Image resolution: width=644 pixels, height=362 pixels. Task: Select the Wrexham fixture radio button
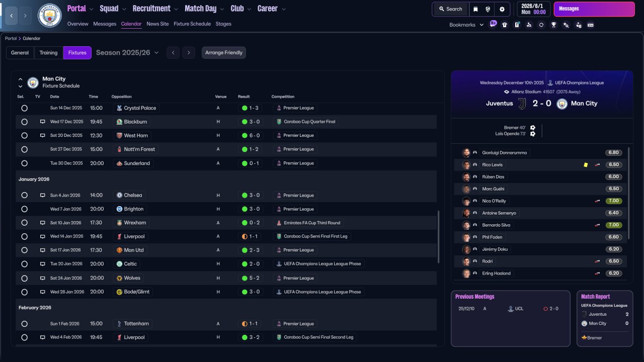point(24,223)
